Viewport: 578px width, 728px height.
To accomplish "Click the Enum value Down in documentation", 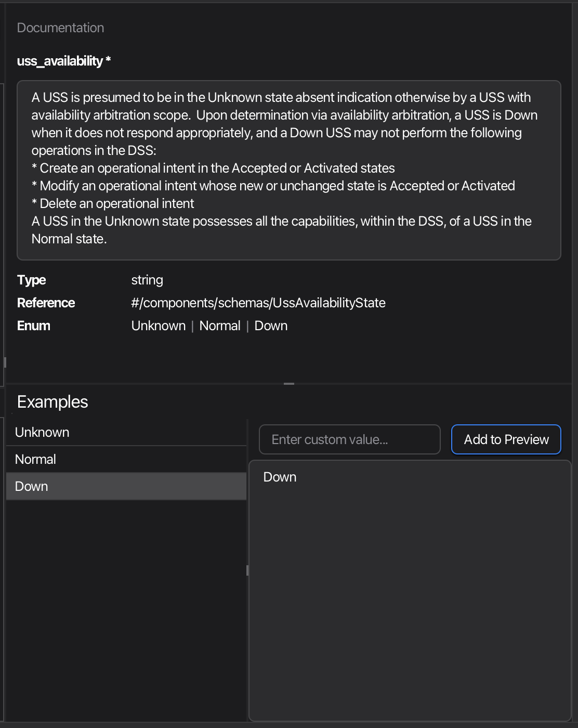I will pyautogui.click(x=271, y=326).
